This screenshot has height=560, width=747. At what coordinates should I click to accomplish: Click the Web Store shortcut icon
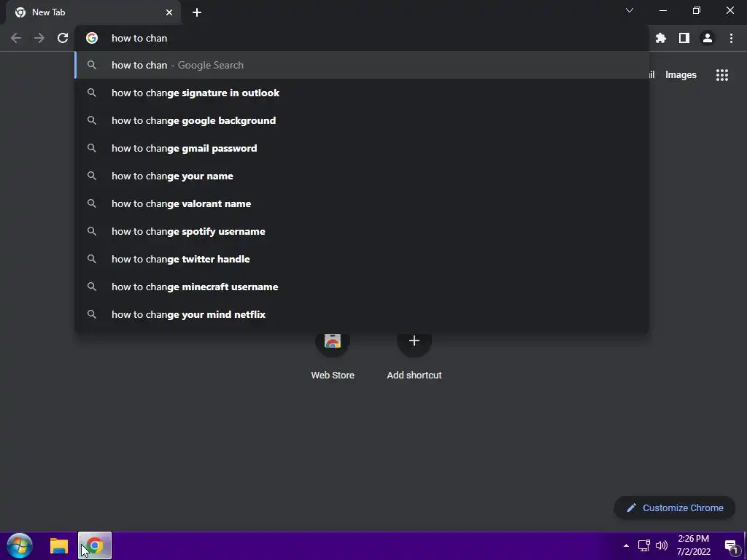pos(333,341)
